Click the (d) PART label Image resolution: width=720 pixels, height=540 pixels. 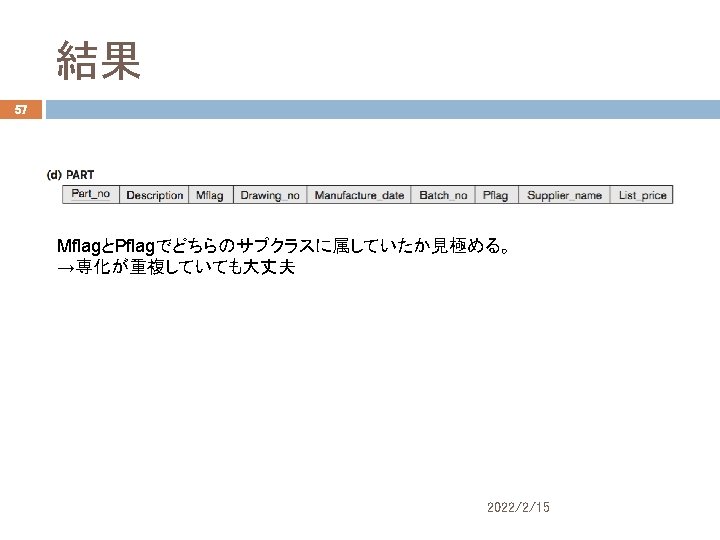(x=70, y=175)
